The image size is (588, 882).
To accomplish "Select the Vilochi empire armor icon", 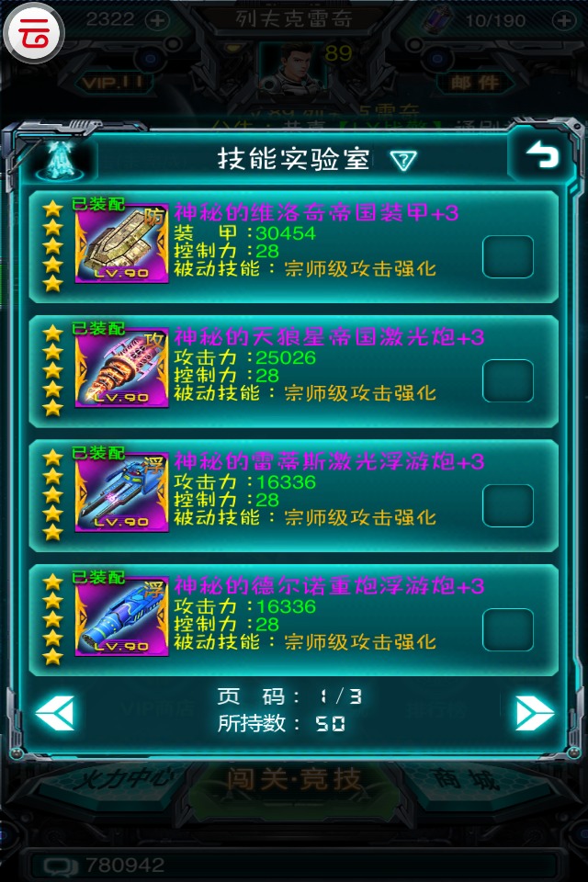I will click(121, 243).
